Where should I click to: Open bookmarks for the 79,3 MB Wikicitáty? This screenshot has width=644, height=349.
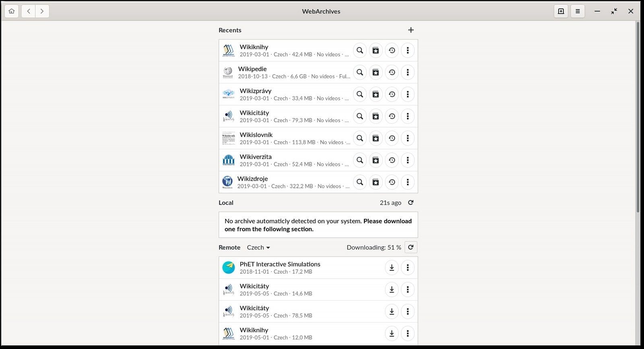[x=376, y=116]
